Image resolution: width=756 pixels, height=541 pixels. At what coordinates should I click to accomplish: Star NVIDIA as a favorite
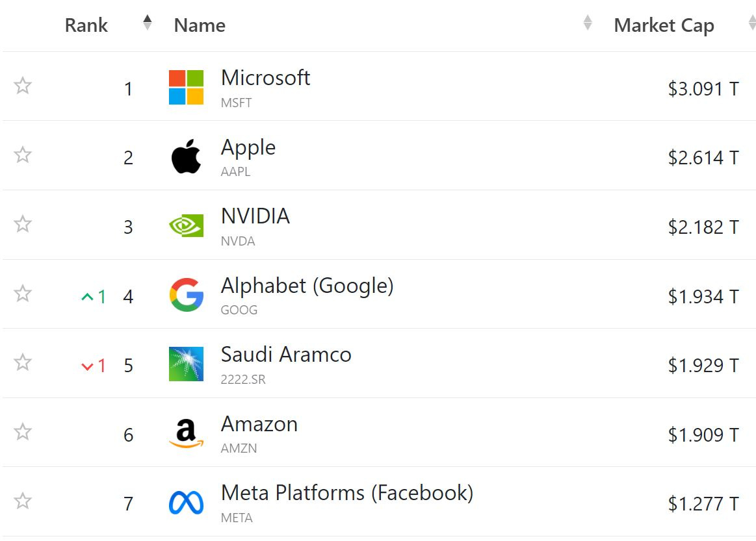23,224
